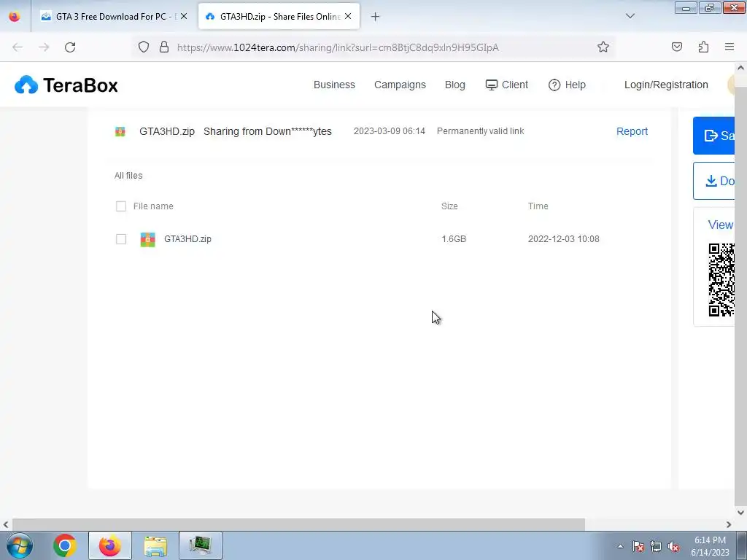Image resolution: width=747 pixels, height=560 pixels.
Task: Switch to the GTA 3 Free Download tab
Action: (114, 16)
